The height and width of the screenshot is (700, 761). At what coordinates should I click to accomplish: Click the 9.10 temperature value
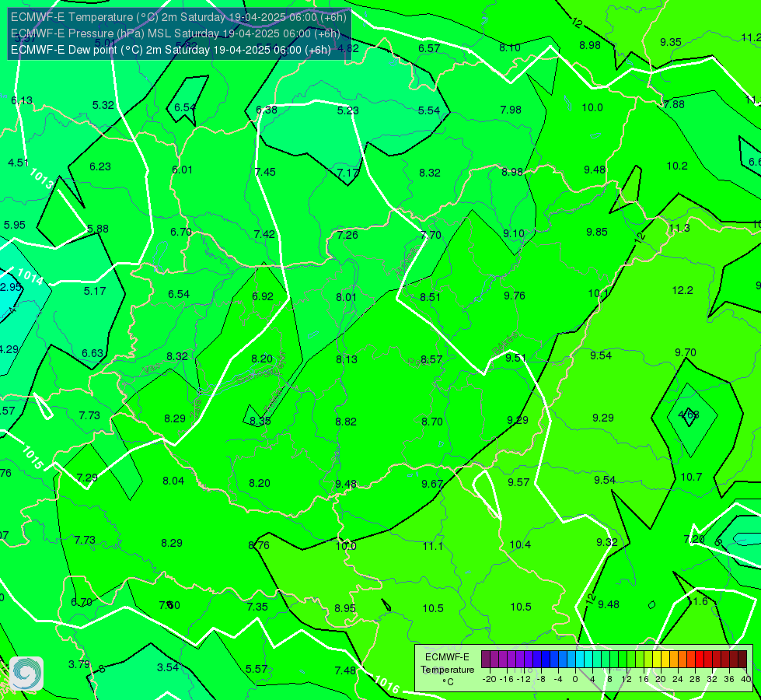514,233
